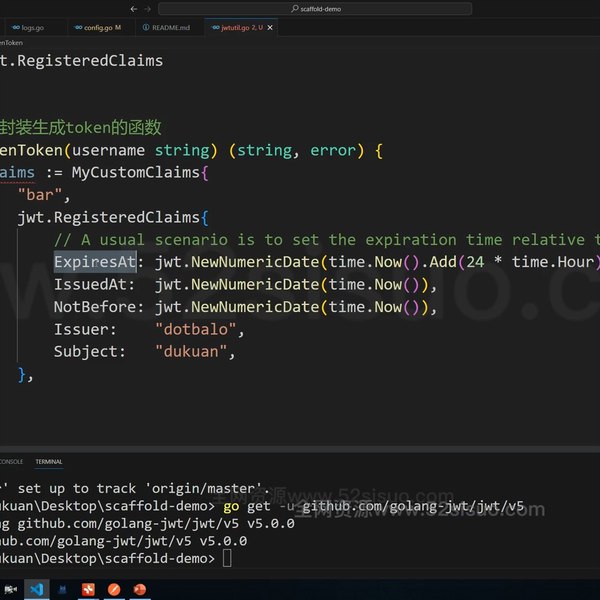The image size is (600, 600).
Task: Open the PowerPoint icon in the taskbar
Action: pyautogui.click(x=141, y=589)
